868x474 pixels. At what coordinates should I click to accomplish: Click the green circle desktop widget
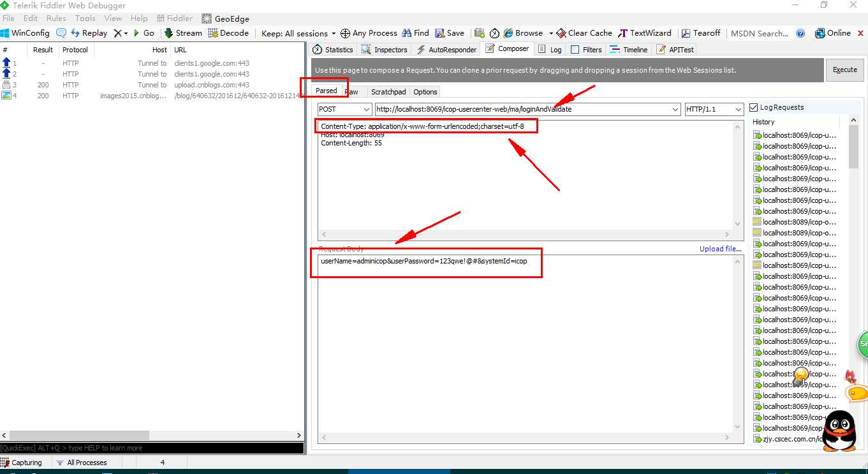pyautogui.click(x=862, y=344)
